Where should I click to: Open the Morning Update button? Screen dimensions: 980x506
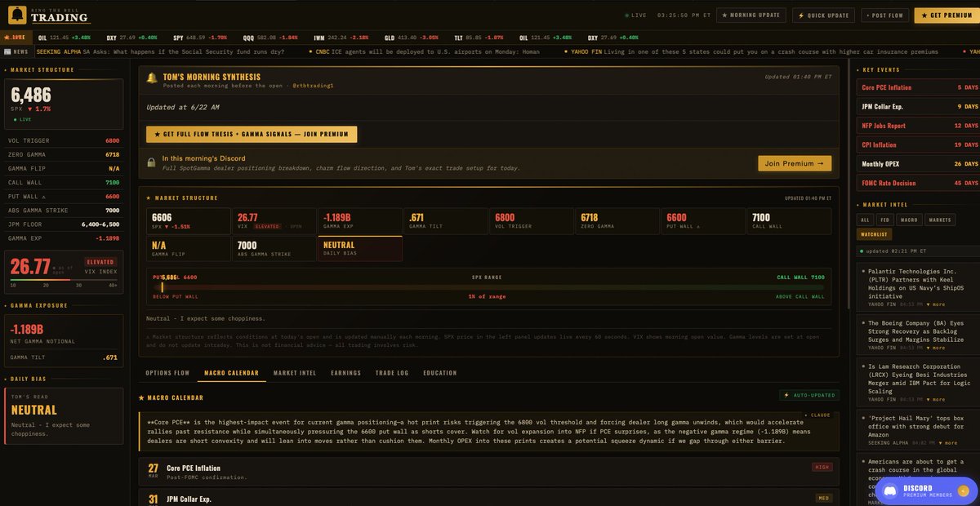coord(751,15)
